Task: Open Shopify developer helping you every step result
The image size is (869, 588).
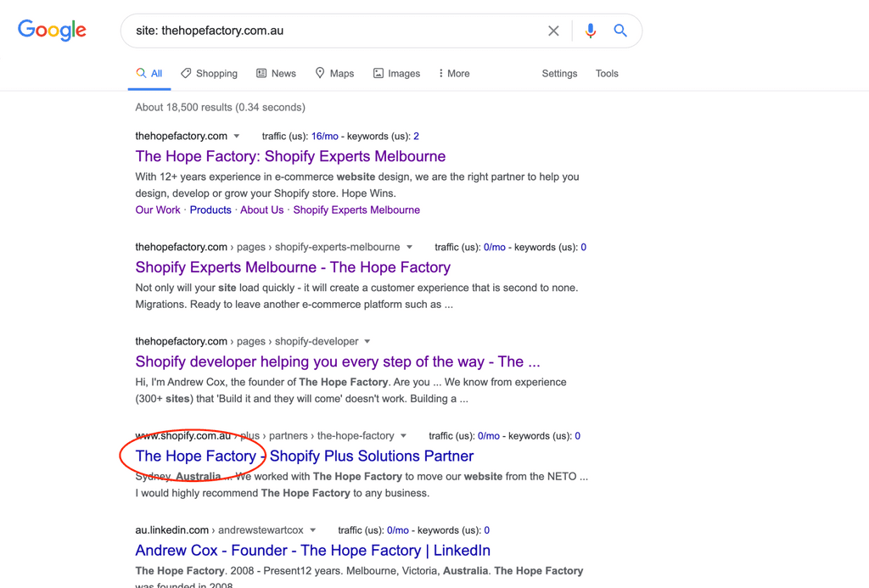Action: click(338, 361)
